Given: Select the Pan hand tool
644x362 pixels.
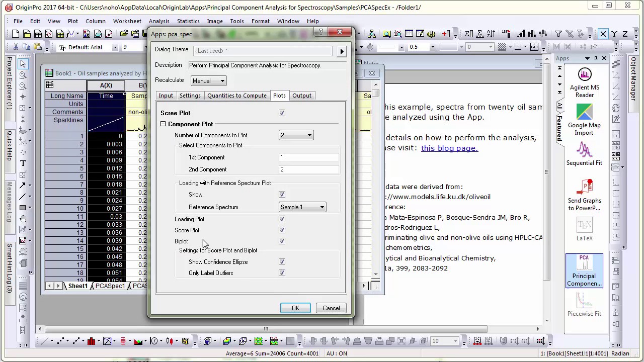Looking at the screenshot, I should 23,219.
